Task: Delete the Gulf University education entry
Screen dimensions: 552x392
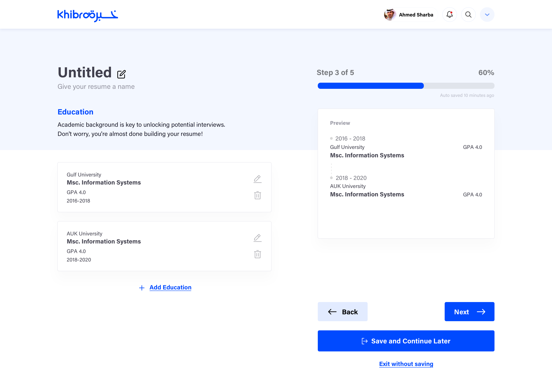Action: pyautogui.click(x=257, y=195)
